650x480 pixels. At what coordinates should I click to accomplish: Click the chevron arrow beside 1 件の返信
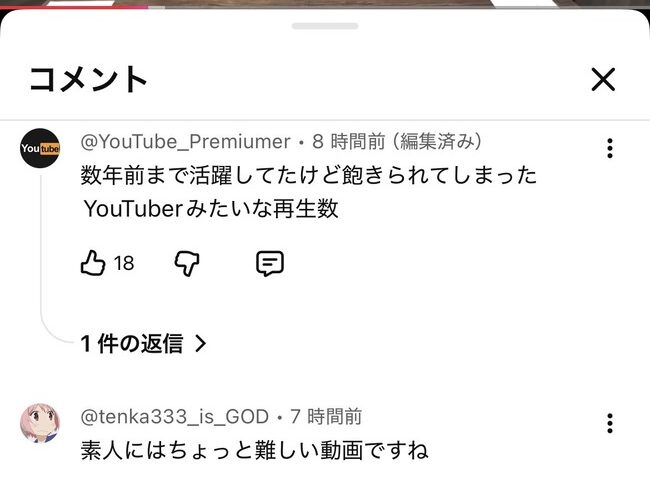201,344
